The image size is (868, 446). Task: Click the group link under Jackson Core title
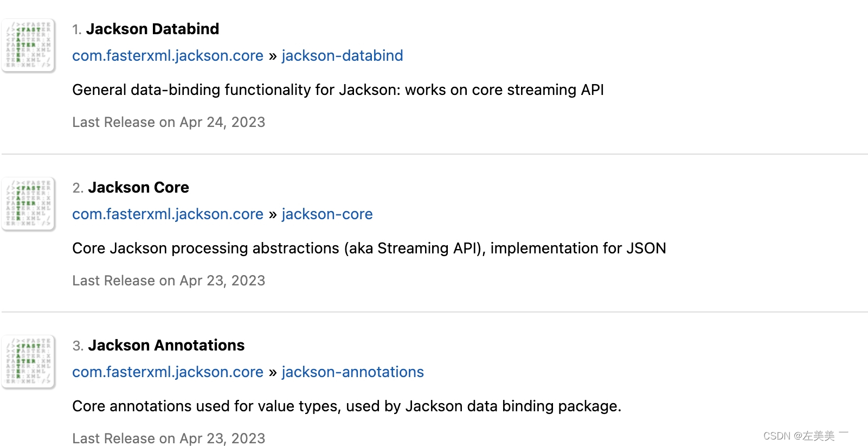tap(168, 214)
